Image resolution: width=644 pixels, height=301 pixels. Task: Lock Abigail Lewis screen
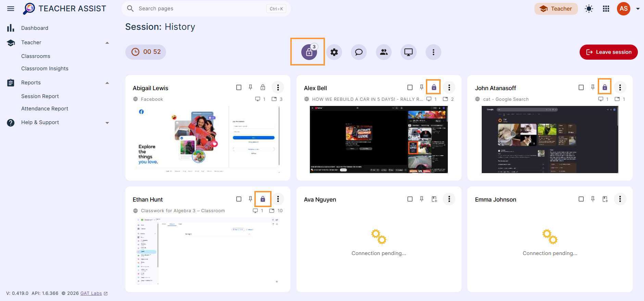point(263,87)
